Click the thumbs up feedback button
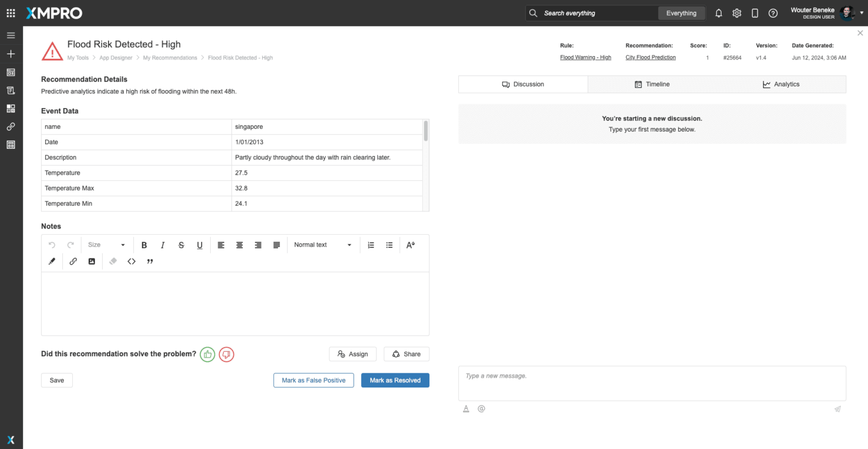 click(x=207, y=354)
